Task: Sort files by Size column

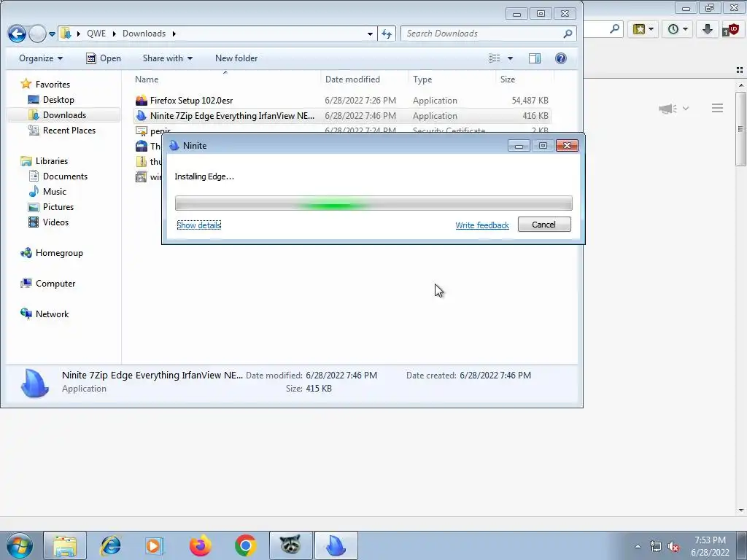Action: [x=525, y=79]
